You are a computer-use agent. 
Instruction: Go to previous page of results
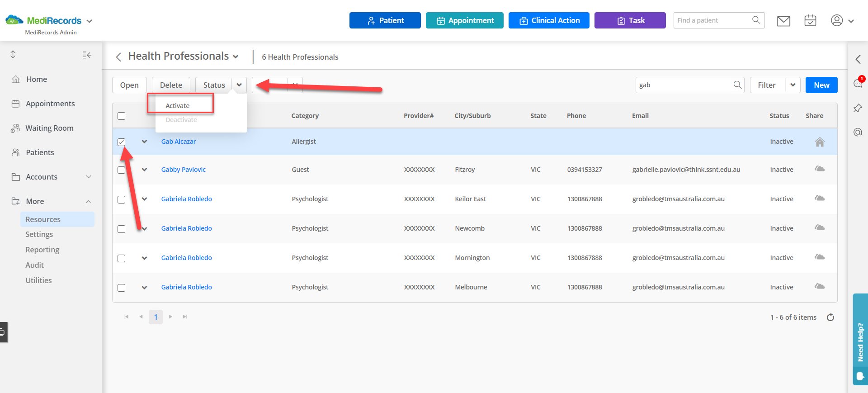coord(141,317)
